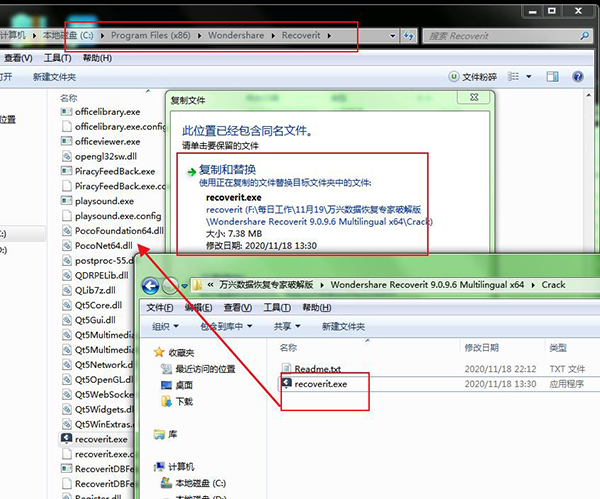Select the recoverit.exe icon in the Recoverit folder list
Screen dimensions: 600x499
[x=67, y=439]
